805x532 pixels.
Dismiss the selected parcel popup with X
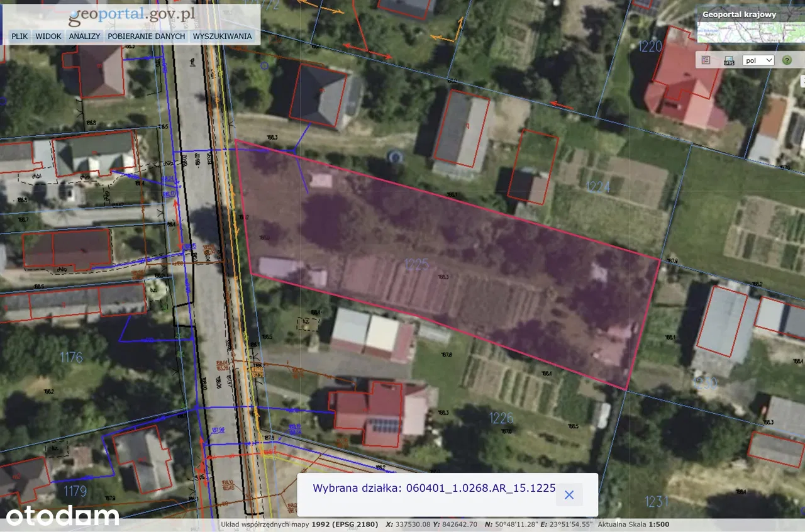click(x=569, y=495)
